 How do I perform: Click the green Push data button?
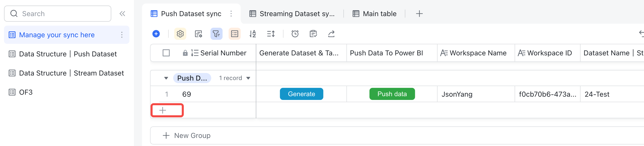tap(392, 94)
